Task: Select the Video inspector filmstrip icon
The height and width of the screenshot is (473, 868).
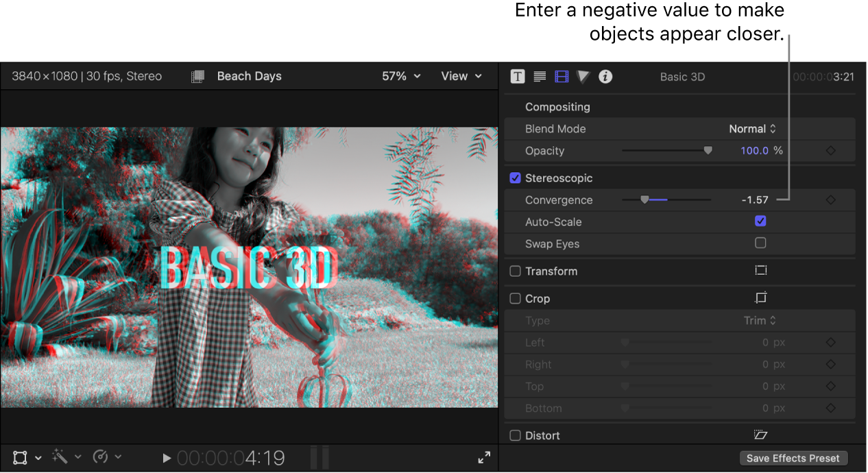Action: [562, 77]
